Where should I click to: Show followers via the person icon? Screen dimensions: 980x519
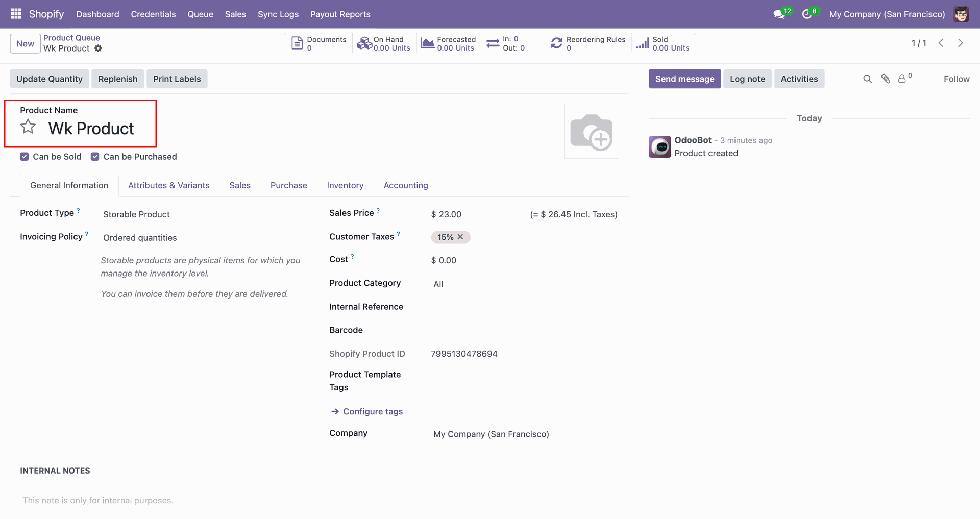(x=902, y=79)
